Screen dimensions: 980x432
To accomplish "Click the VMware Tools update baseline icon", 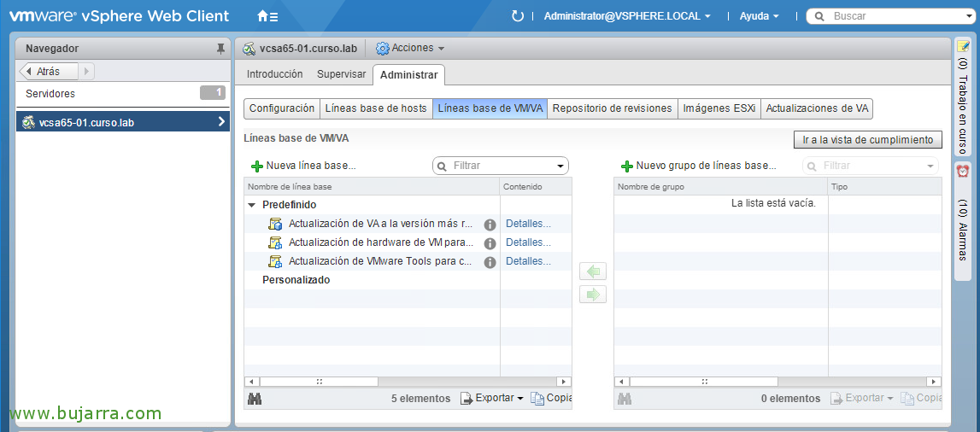I will (275, 261).
